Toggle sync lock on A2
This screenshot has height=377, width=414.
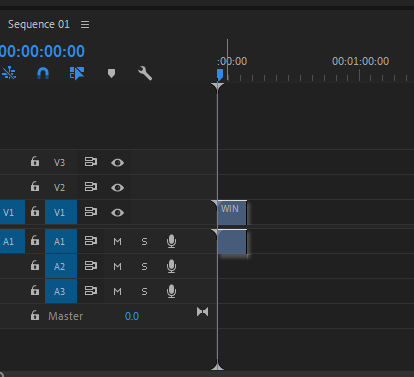pyautogui.click(x=90, y=266)
